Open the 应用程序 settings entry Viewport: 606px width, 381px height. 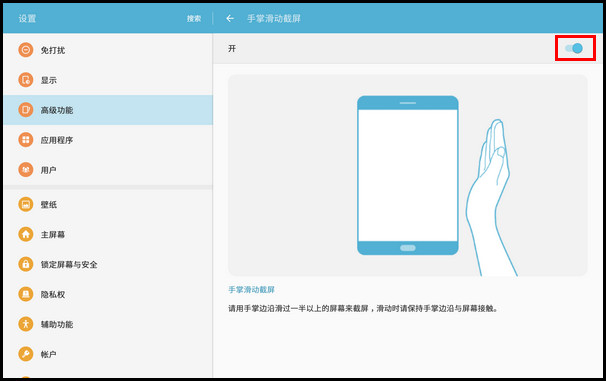(x=108, y=139)
